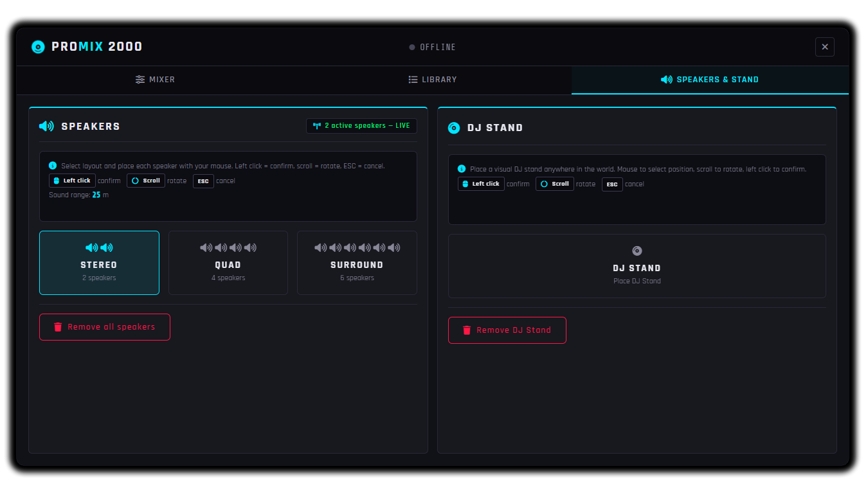Click the sliders icon on the Mixer tab
Viewport: 868px width, 489px height.
pos(140,80)
